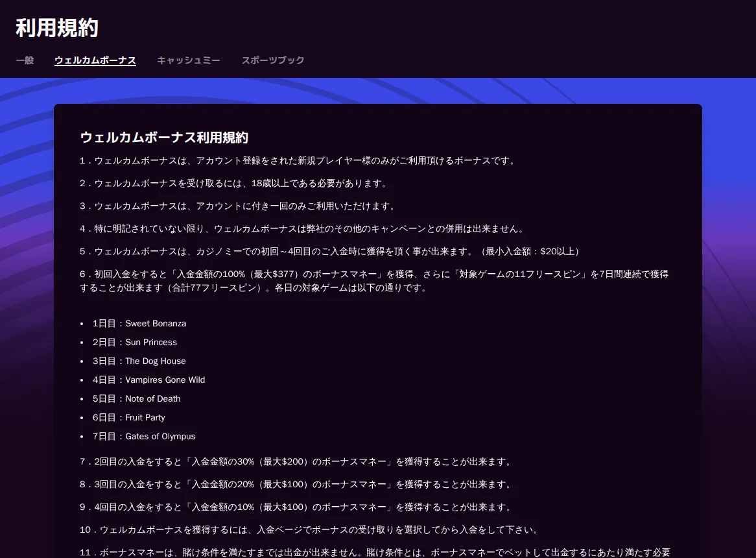Open the スポーツブック tab
This screenshot has height=558, width=756.
[x=273, y=60]
